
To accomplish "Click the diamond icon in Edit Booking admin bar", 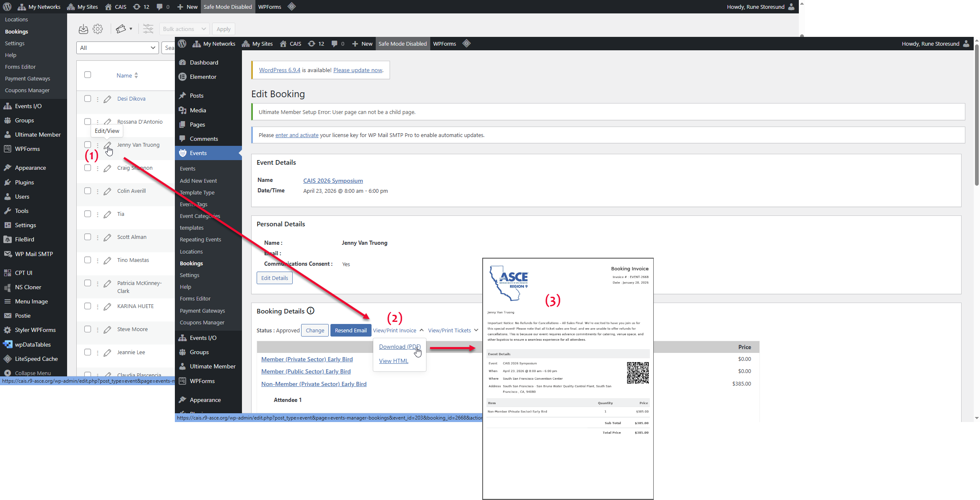I will point(466,44).
